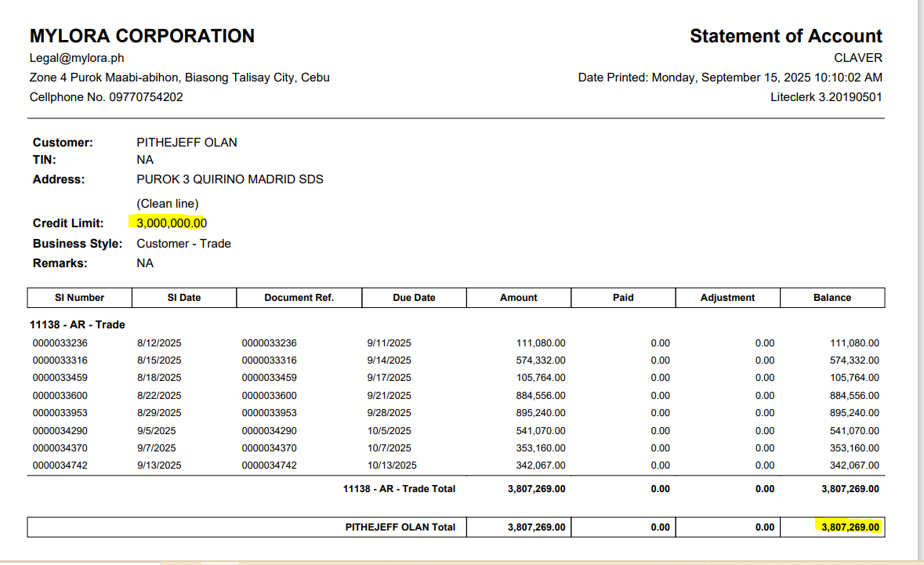The height and width of the screenshot is (565, 924).
Task: Click the Date Printed timestamp line
Action: 730,78
